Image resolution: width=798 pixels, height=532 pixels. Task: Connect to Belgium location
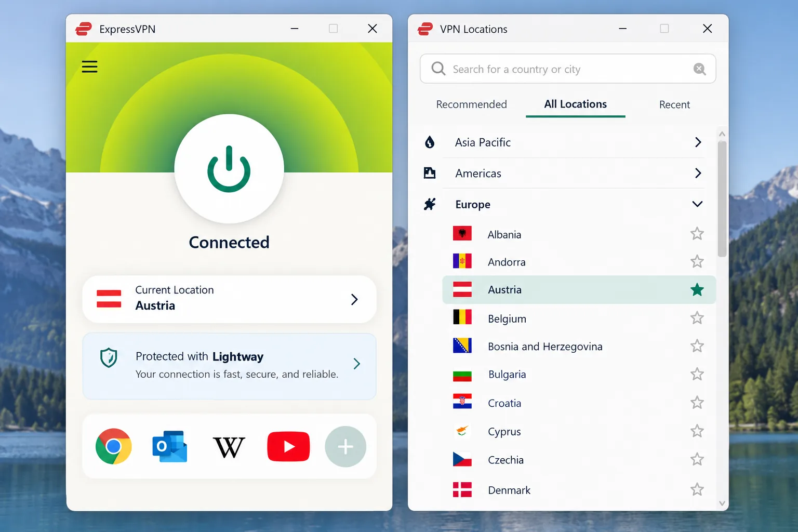579,318
